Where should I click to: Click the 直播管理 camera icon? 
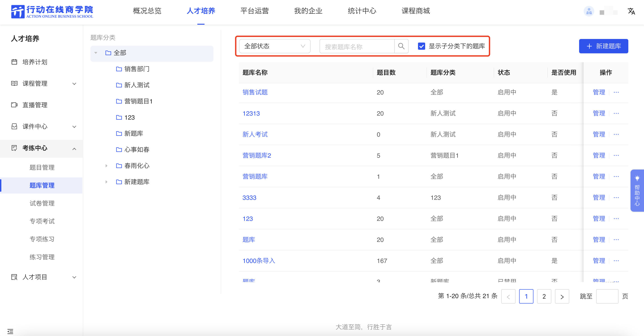14,105
